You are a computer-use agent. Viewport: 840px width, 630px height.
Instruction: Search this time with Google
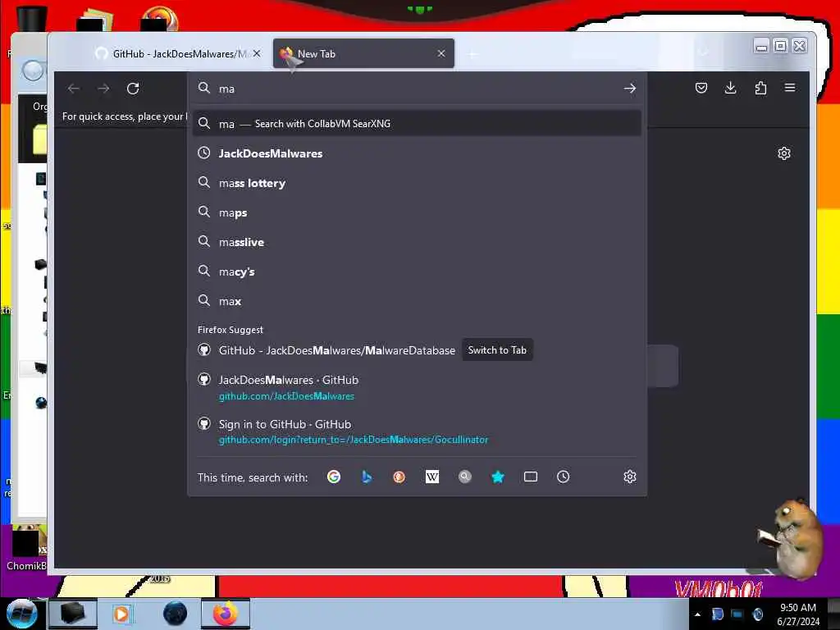coord(334,477)
